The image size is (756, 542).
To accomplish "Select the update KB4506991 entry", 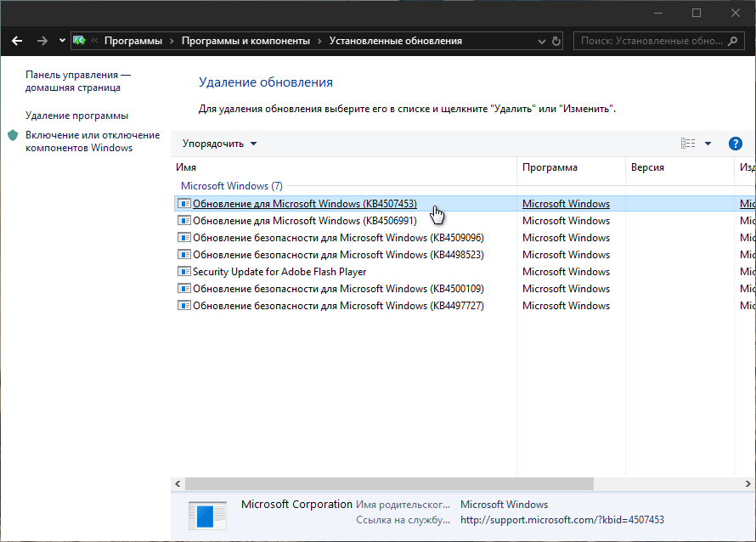I will click(x=304, y=221).
